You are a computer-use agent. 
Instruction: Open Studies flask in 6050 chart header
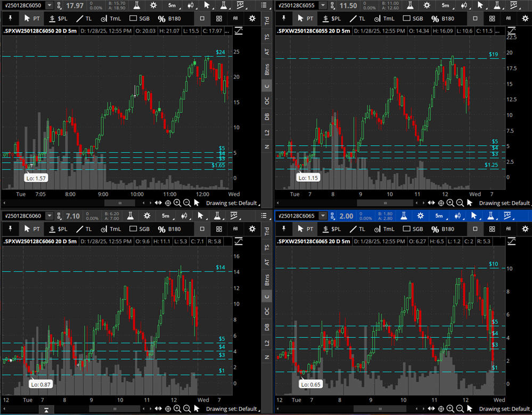click(137, 5)
